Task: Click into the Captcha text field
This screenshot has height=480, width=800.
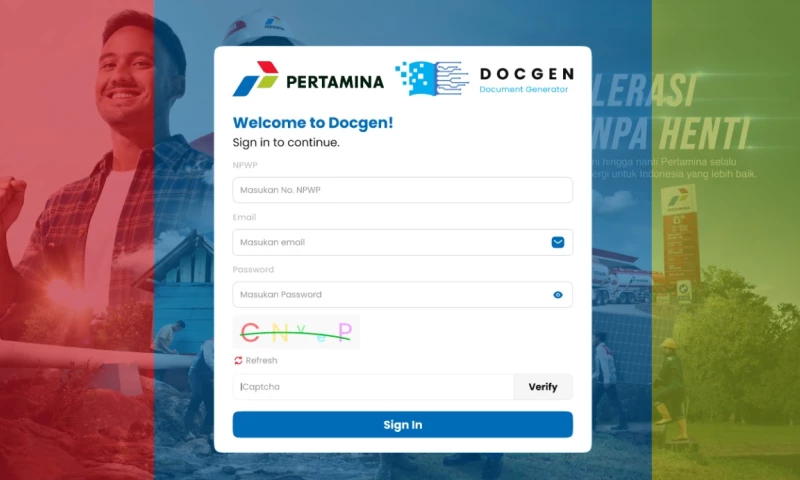Action: [x=373, y=387]
